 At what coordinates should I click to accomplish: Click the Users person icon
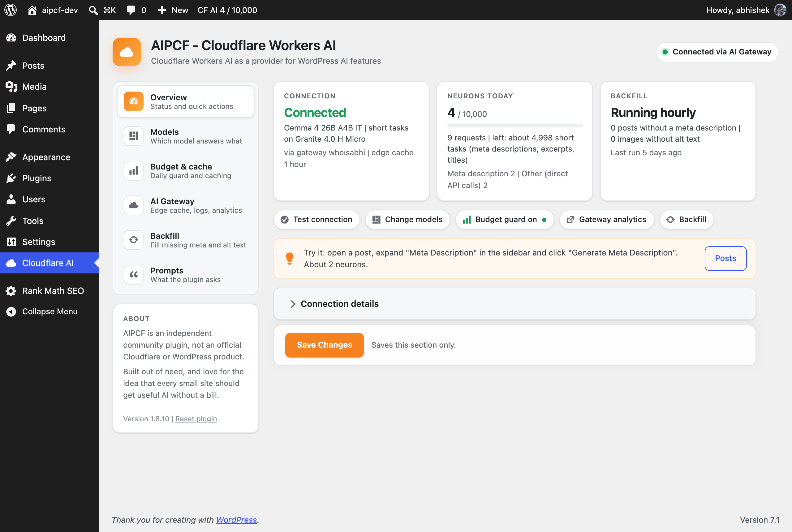pos(11,199)
